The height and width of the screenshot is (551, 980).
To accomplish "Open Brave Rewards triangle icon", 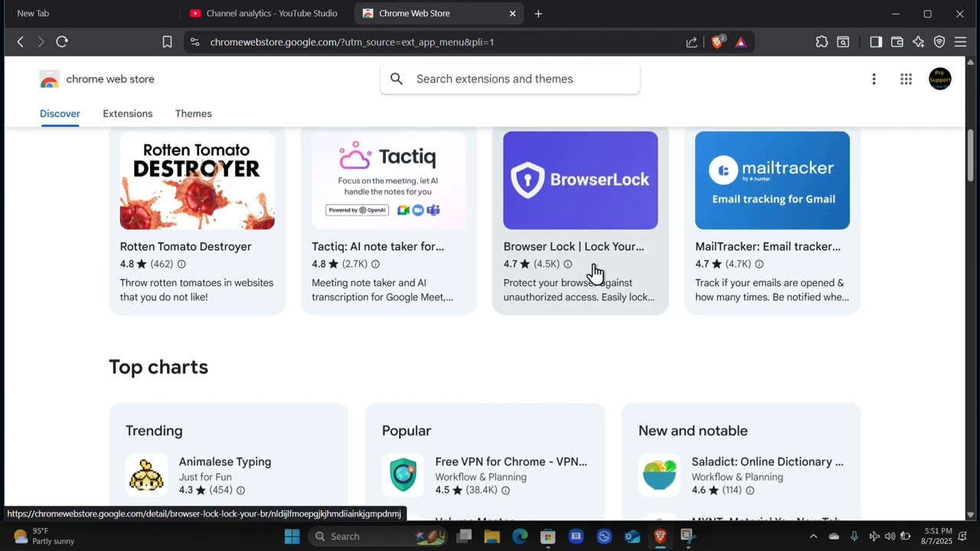I will click(740, 42).
